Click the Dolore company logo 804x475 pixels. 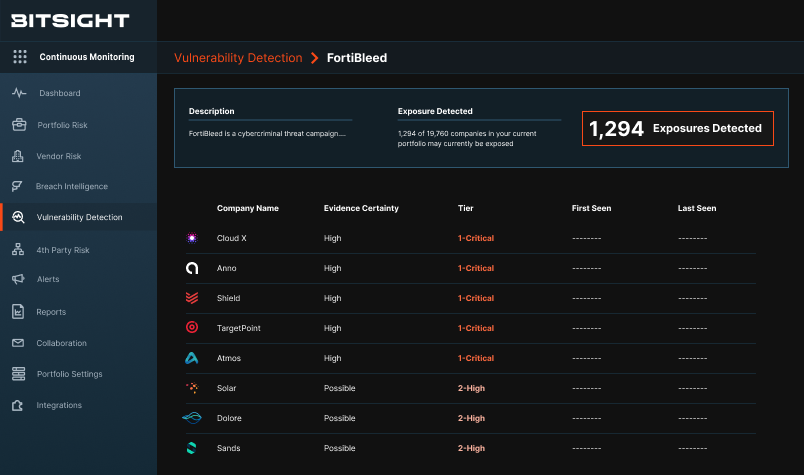pos(192,418)
